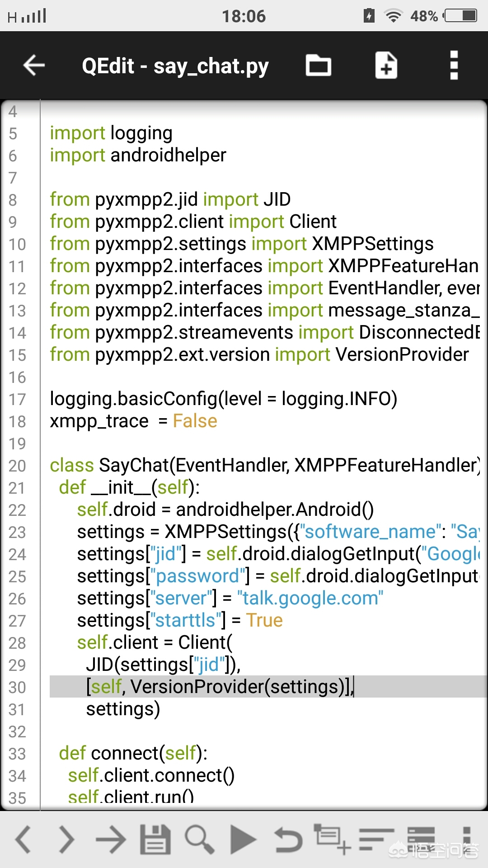Tap the 'self.client = Client(' line
The width and height of the screenshot is (488, 868).
(155, 642)
